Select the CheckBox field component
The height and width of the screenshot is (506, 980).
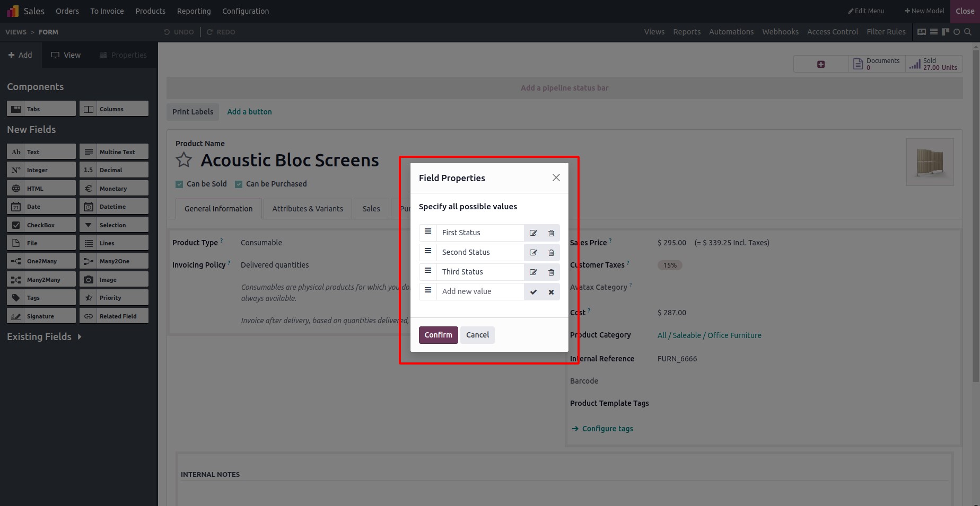click(x=41, y=225)
